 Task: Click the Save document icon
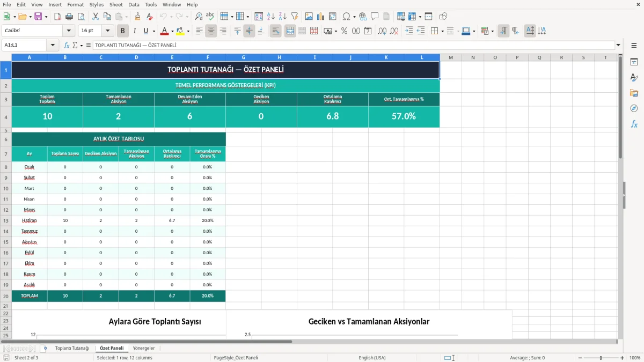tap(38, 17)
